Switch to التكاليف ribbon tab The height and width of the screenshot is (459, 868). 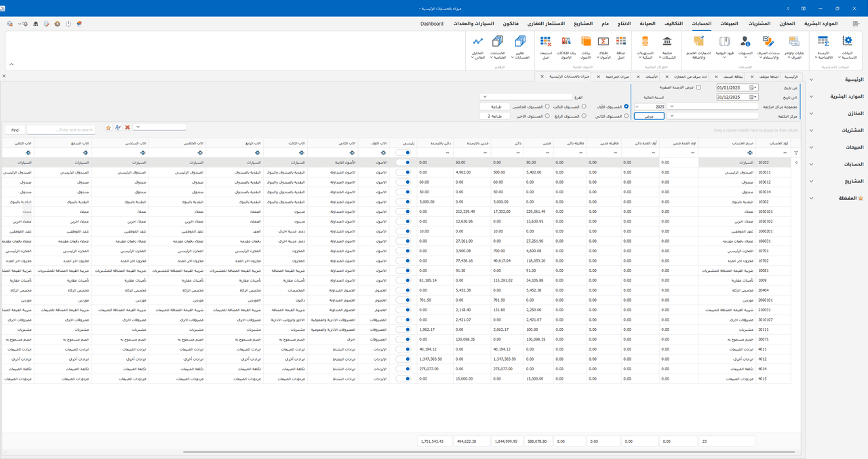(x=672, y=24)
